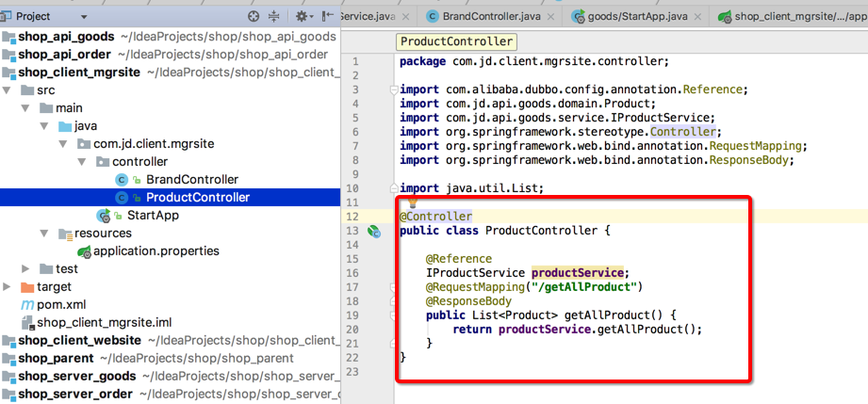The height and width of the screenshot is (404, 868).
Task: Switch to the shop_client_mgrsite properties tab
Action: 801,17
